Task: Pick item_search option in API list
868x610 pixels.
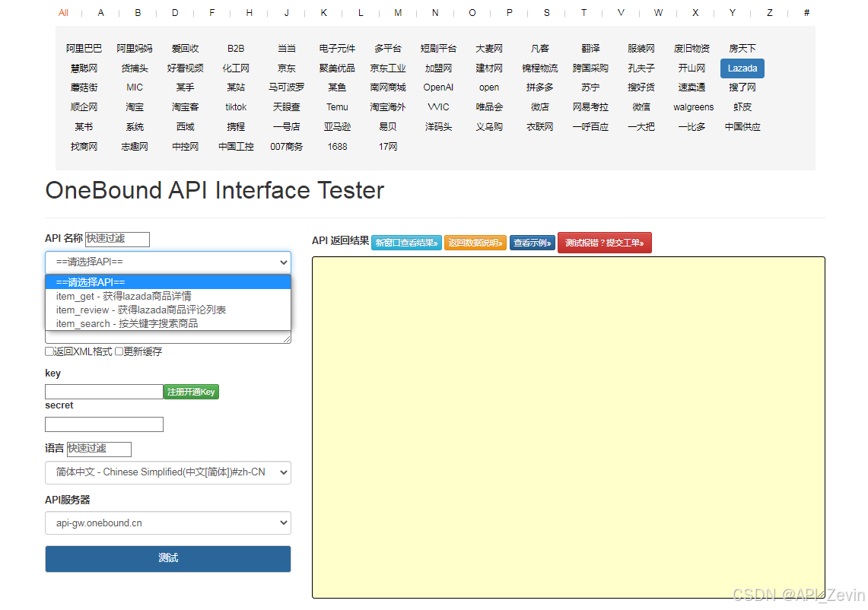Action: (x=167, y=324)
